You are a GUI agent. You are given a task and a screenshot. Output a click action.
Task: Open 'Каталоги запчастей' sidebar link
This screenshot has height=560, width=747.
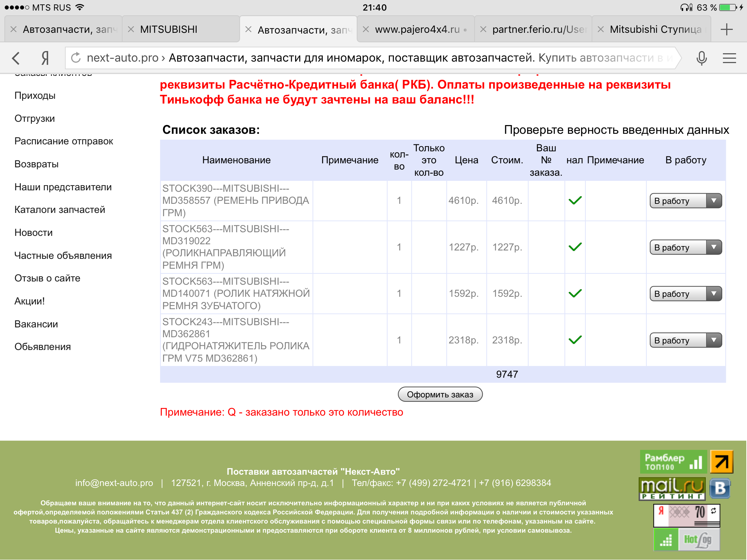(60, 210)
